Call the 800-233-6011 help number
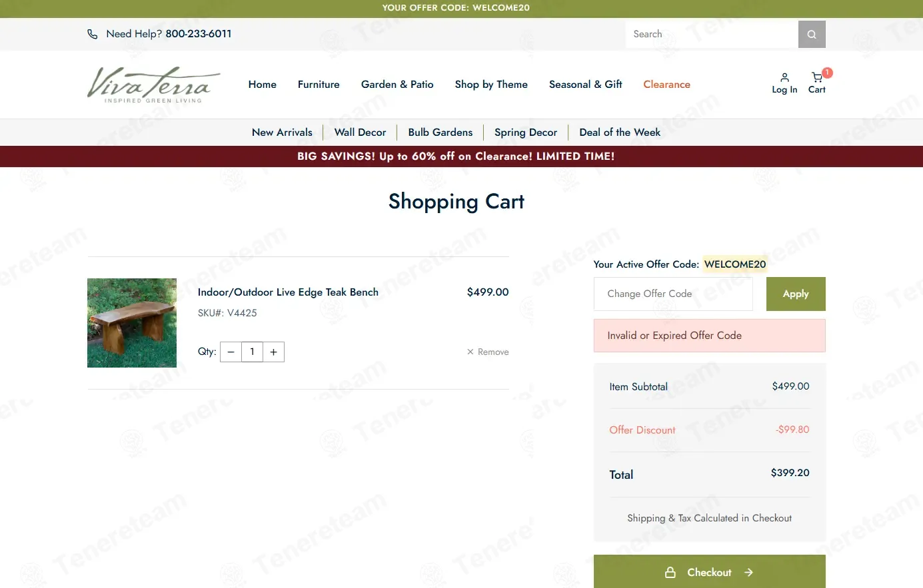923x588 pixels. 199,34
